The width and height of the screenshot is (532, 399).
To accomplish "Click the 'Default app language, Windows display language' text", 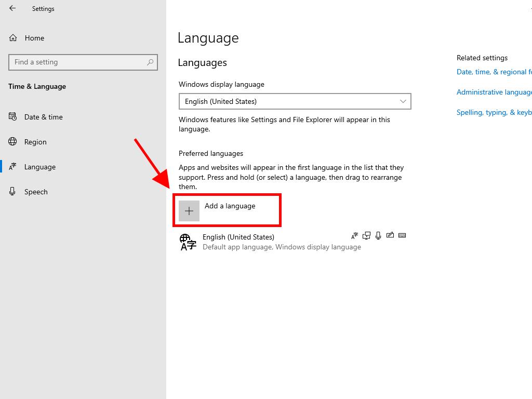I will coord(282,247).
